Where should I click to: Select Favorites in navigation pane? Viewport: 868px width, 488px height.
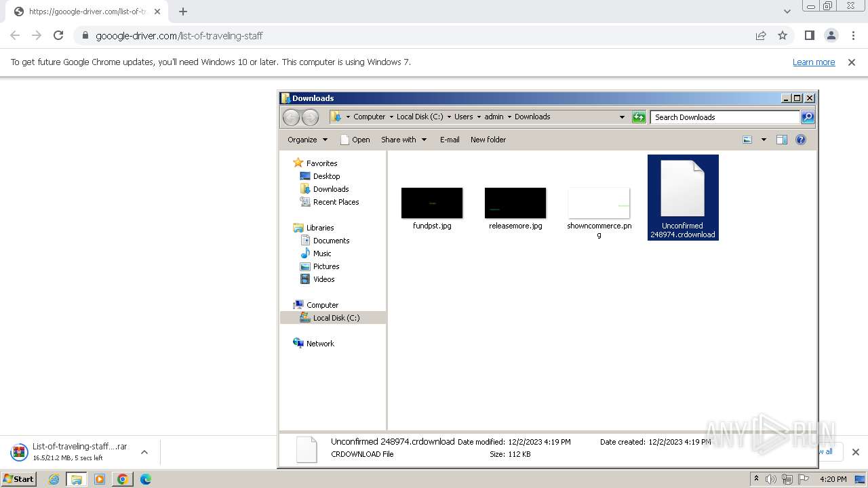click(321, 163)
